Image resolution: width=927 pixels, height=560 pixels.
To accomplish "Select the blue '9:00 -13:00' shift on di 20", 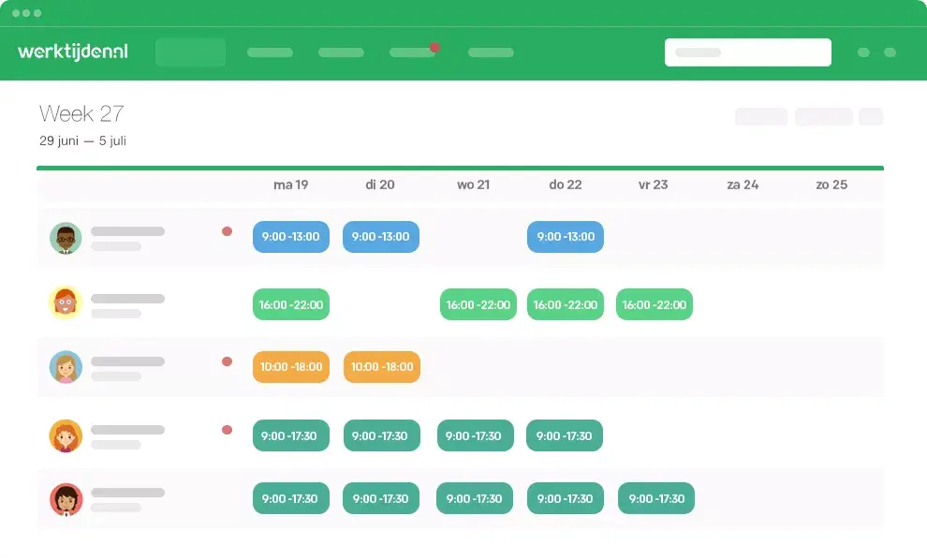I will click(380, 237).
